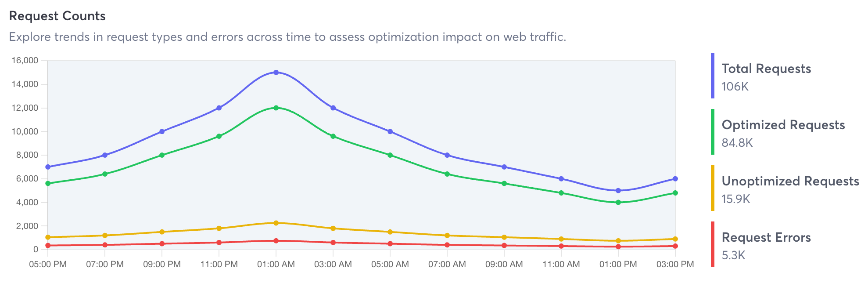
Task: Click the Request Counts heading
Action: [x=57, y=16]
